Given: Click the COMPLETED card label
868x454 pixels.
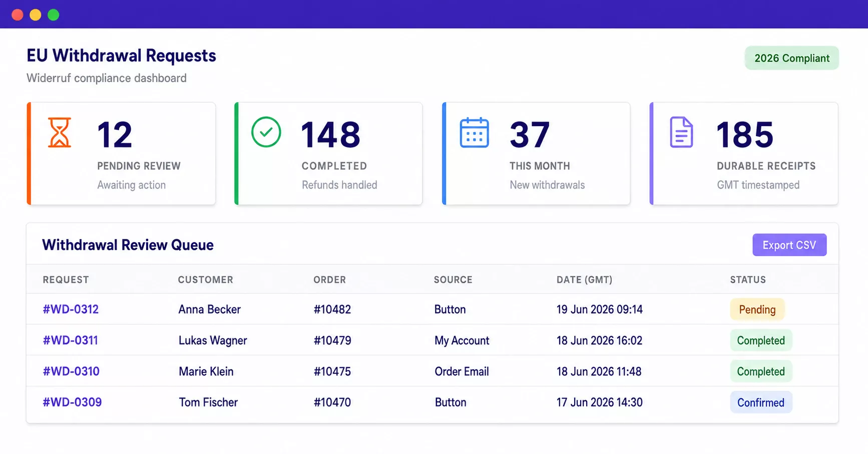Looking at the screenshot, I should pos(334,166).
